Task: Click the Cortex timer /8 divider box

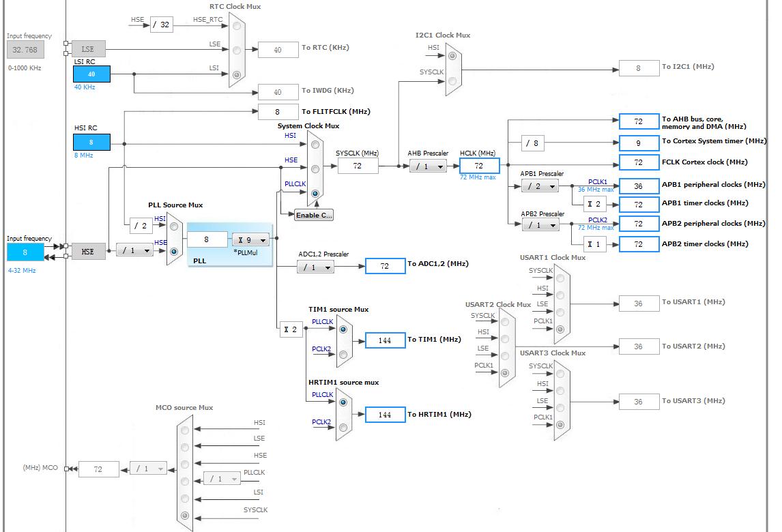Action: (x=533, y=144)
